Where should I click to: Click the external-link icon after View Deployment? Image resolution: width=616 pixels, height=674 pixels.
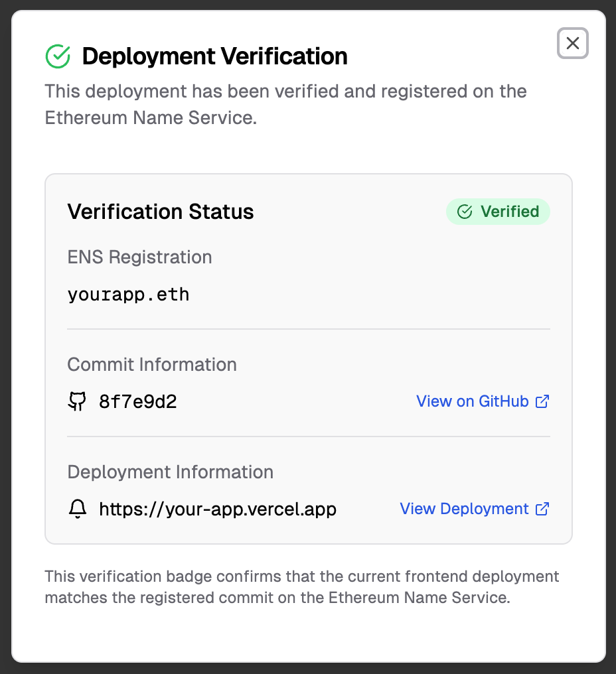coord(542,509)
